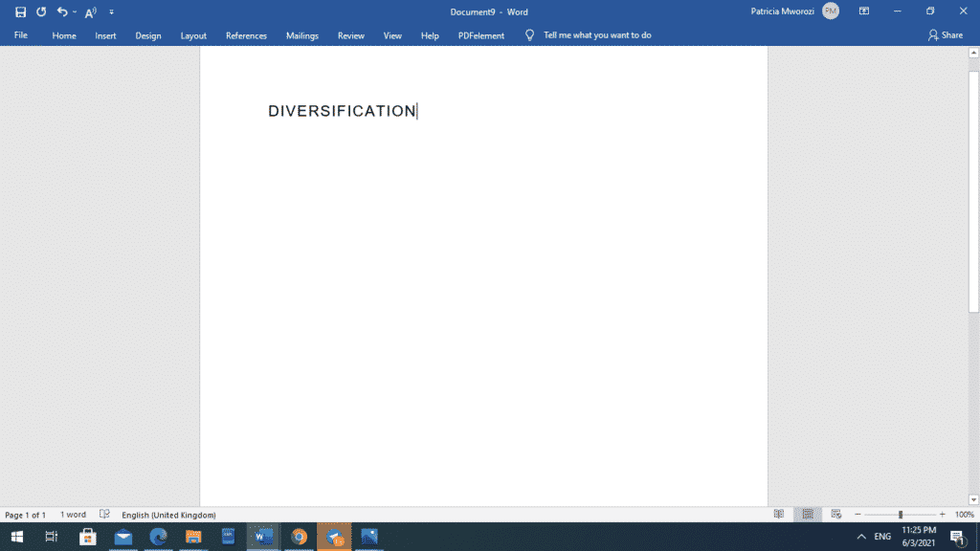Image resolution: width=980 pixels, height=551 pixels.
Task: Click the vertical scrollbar up arrow
Action: (973, 53)
